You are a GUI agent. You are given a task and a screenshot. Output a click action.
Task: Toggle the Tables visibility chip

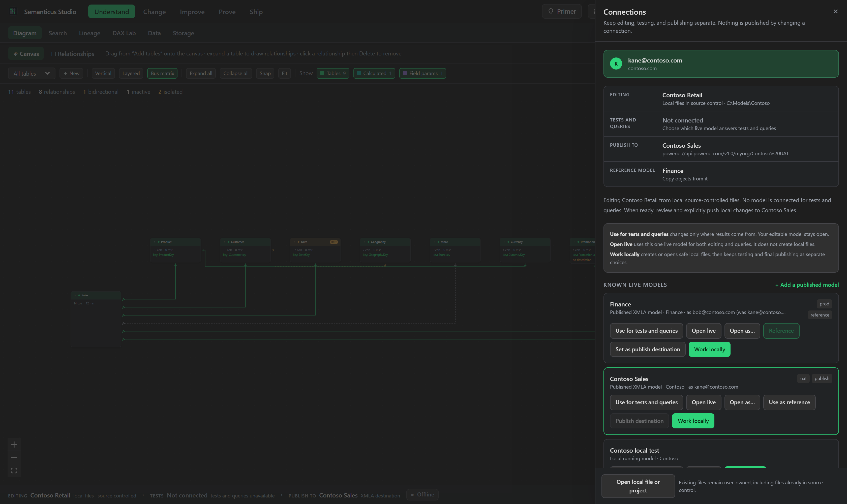click(x=332, y=73)
